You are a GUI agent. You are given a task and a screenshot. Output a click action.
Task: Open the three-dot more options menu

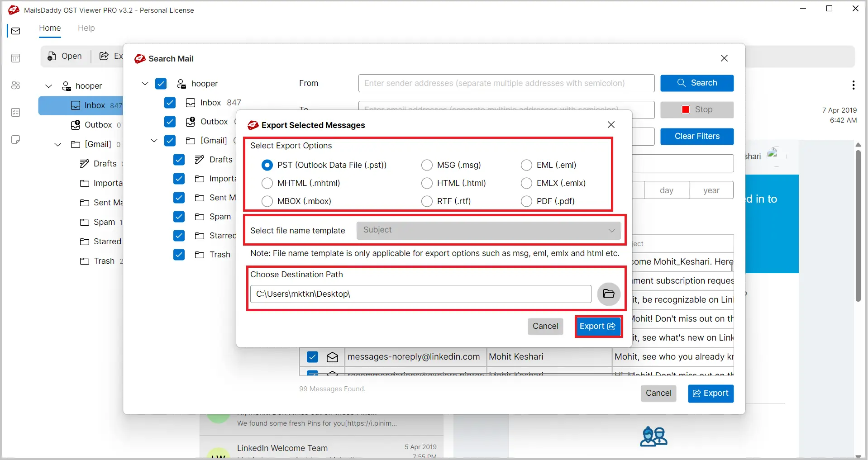853,85
